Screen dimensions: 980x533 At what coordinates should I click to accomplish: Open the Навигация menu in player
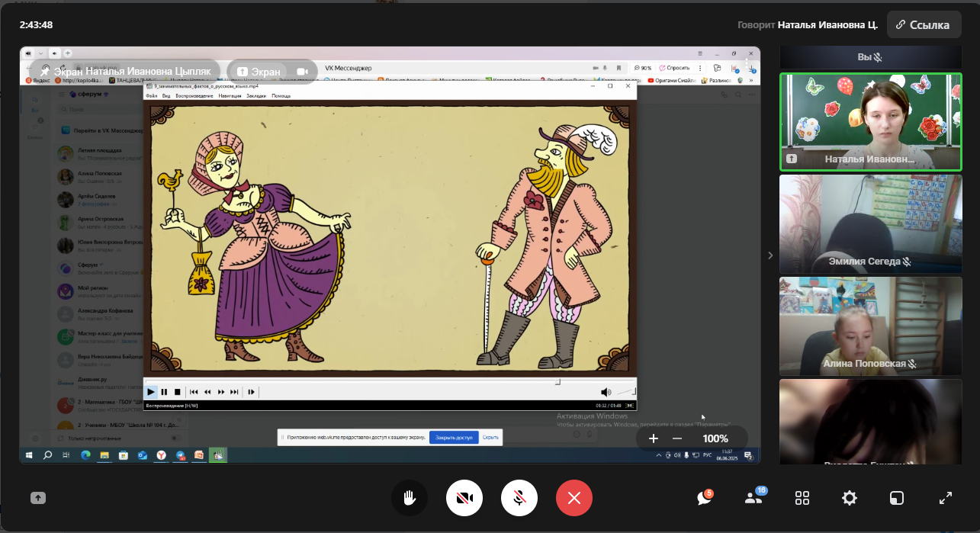tap(230, 96)
